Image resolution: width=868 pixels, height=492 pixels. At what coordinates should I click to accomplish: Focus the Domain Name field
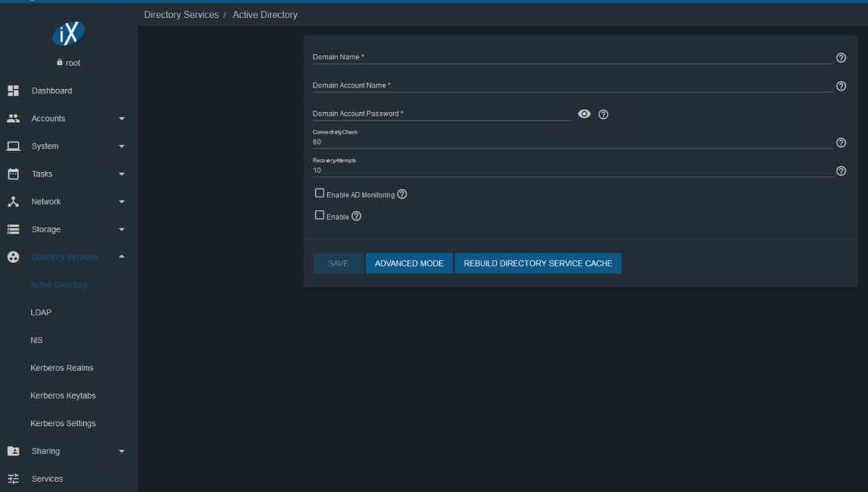(573, 57)
